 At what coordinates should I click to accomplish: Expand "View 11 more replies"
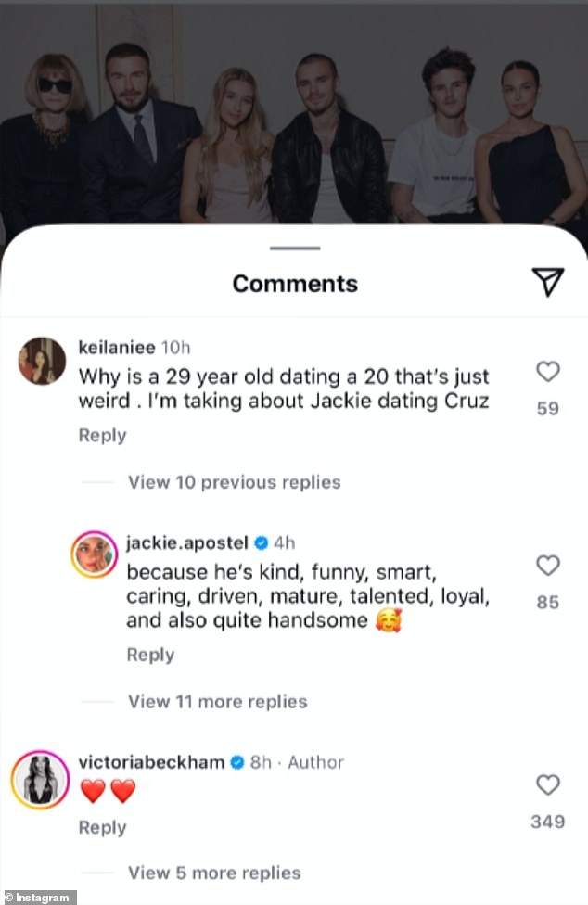tap(217, 701)
